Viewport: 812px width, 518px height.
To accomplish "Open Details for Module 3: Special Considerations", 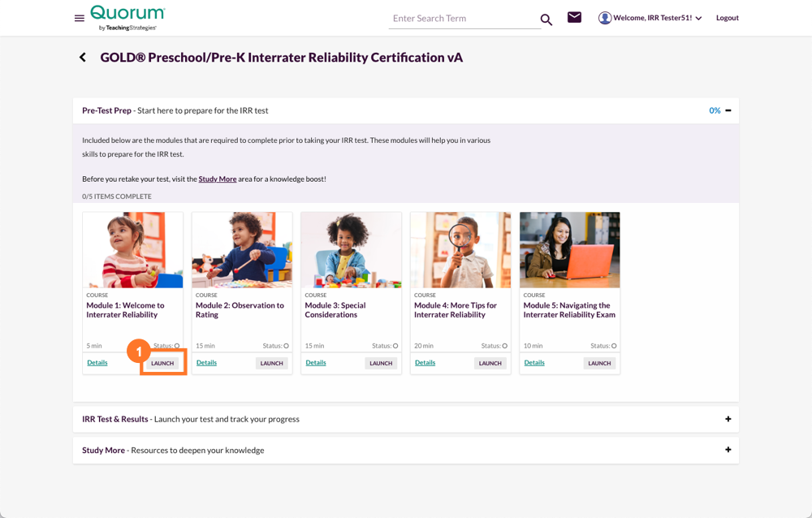I will pyautogui.click(x=315, y=362).
